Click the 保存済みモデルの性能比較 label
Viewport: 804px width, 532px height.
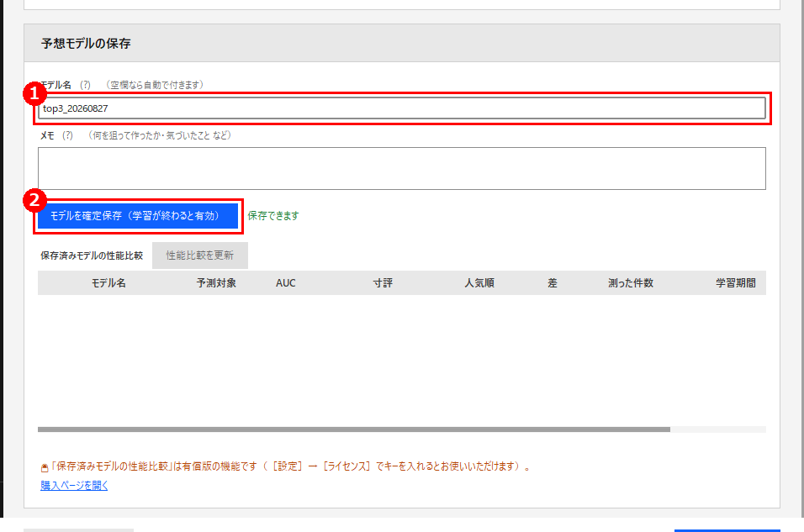[x=92, y=255]
